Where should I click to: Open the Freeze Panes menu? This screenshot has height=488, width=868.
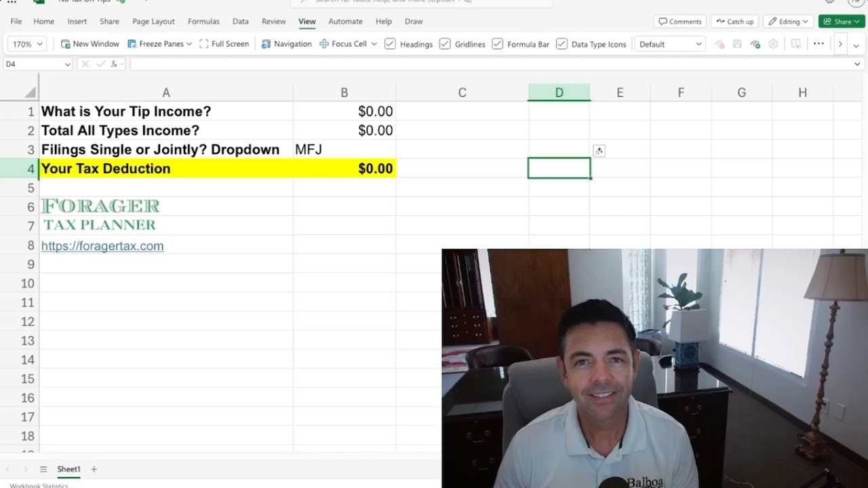[x=159, y=44]
